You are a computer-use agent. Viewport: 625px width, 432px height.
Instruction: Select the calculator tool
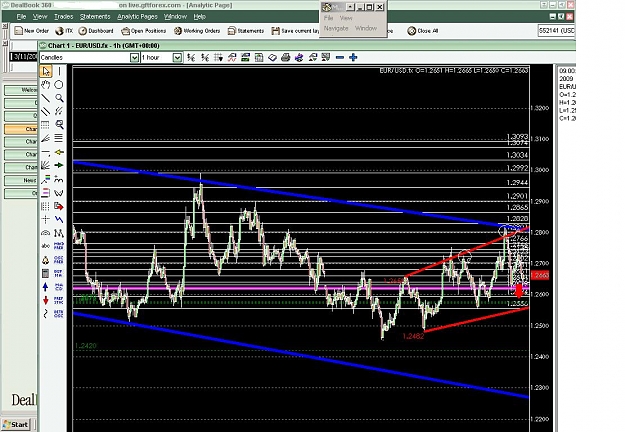coord(46,273)
